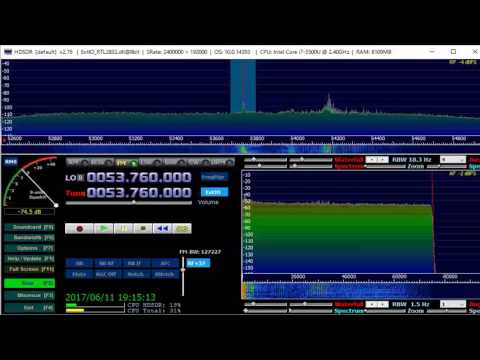
Task: Select LSB demodulation mode
Action: [x=150, y=163]
